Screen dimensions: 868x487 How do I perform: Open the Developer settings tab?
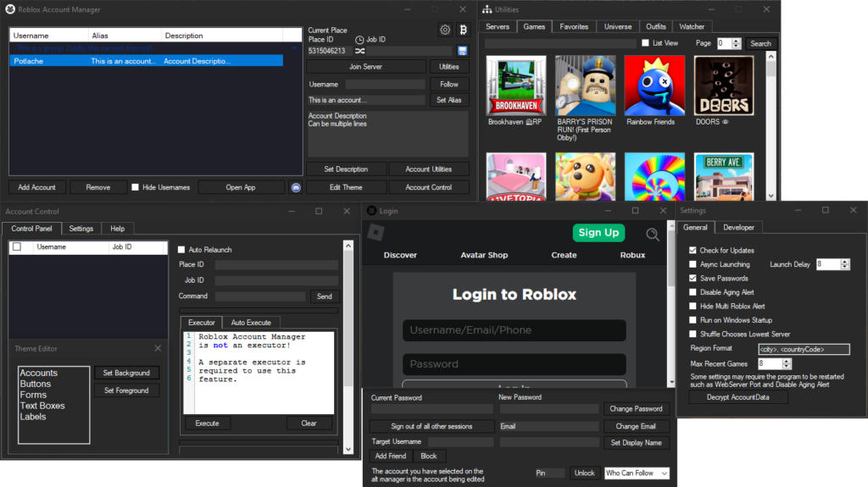click(x=738, y=228)
